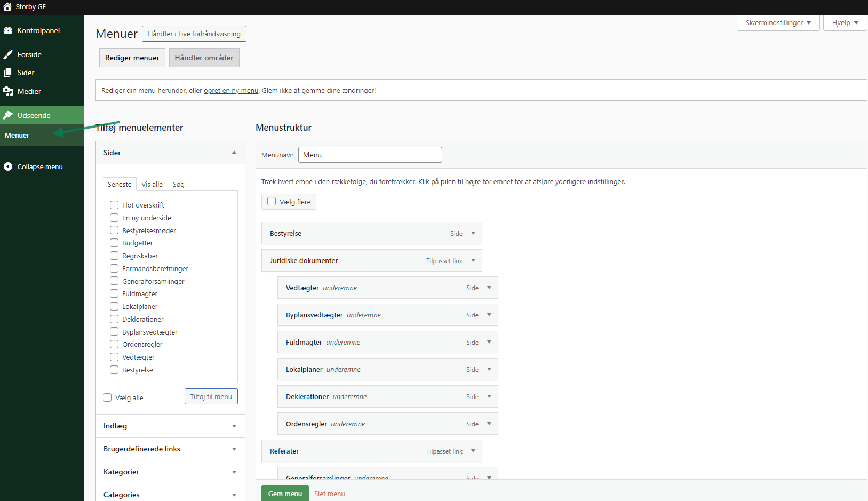868x501 pixels.
Task: Open Sider pages icon in sidebar
Action: [x=8, y=73]
